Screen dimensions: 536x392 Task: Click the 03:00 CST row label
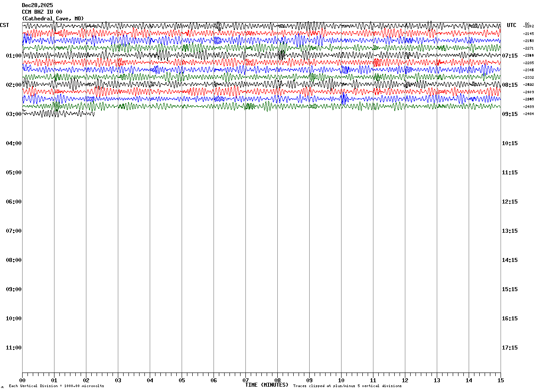[13, 114]
